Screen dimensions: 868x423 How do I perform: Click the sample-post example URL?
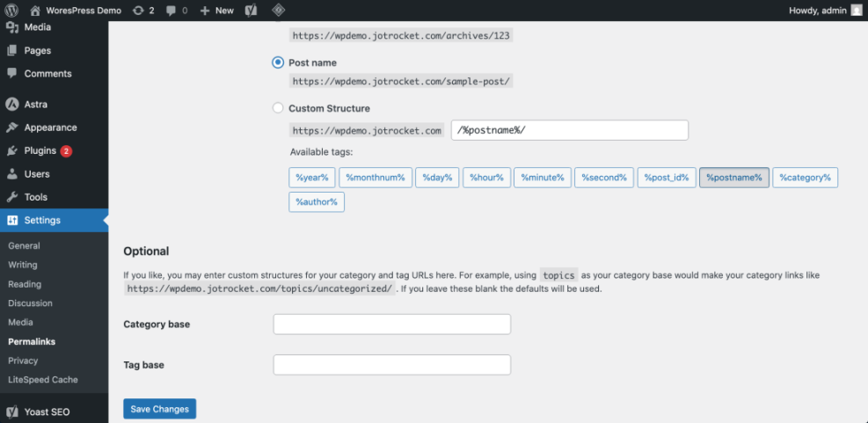(401, 81)
